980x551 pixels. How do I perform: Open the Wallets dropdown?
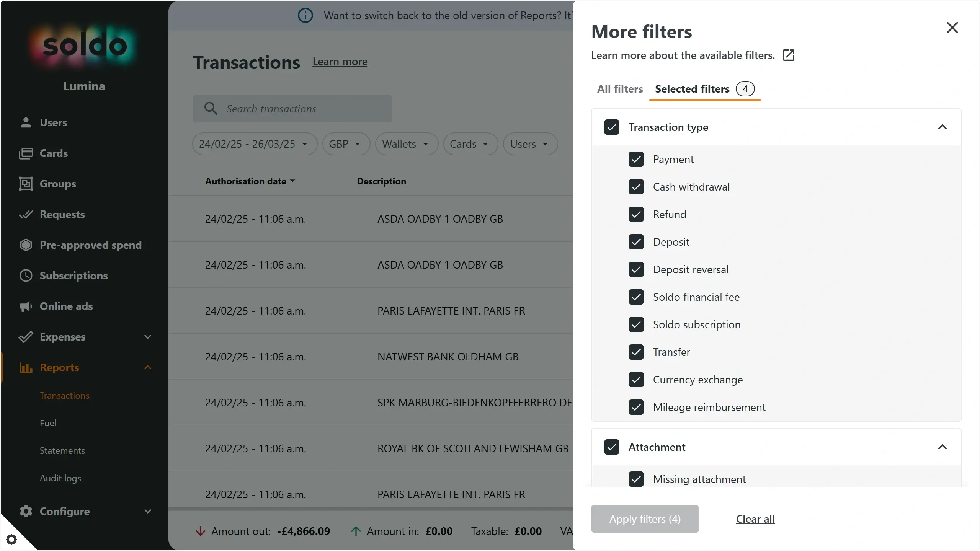click(x=406, y=144)
